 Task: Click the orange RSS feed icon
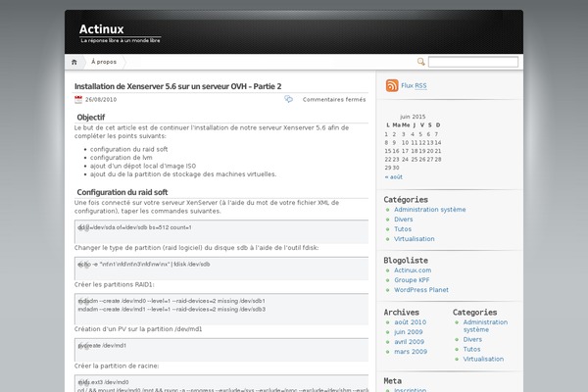(x=392, y=85)
